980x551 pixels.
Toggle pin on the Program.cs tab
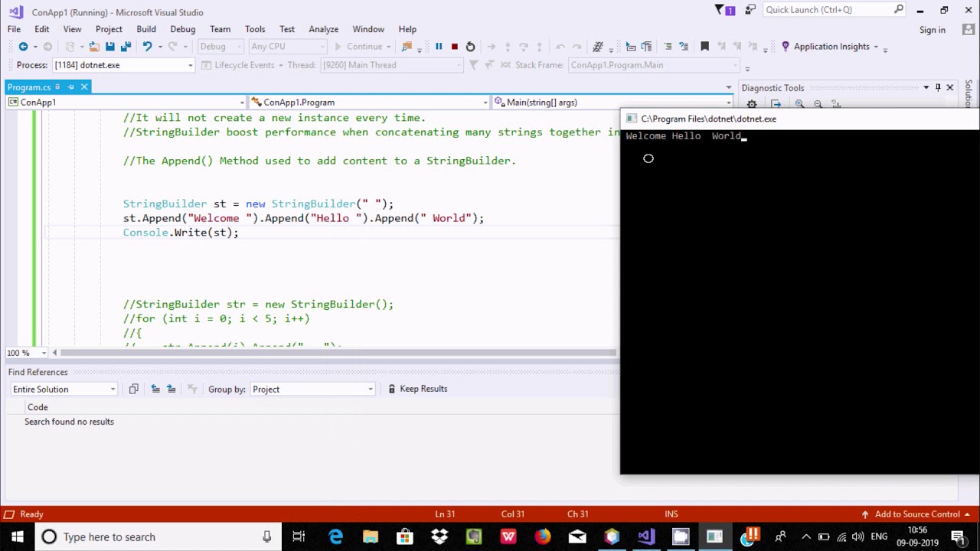pos(70,87)
